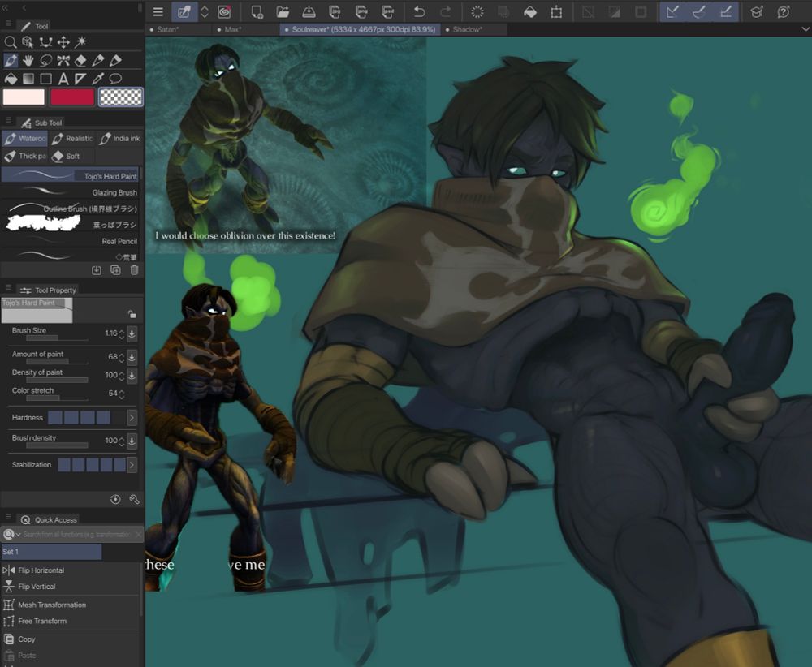Toggle Brush Size dynamics button
This screenshot has width=812, height=667.
(x=132, y=333)
